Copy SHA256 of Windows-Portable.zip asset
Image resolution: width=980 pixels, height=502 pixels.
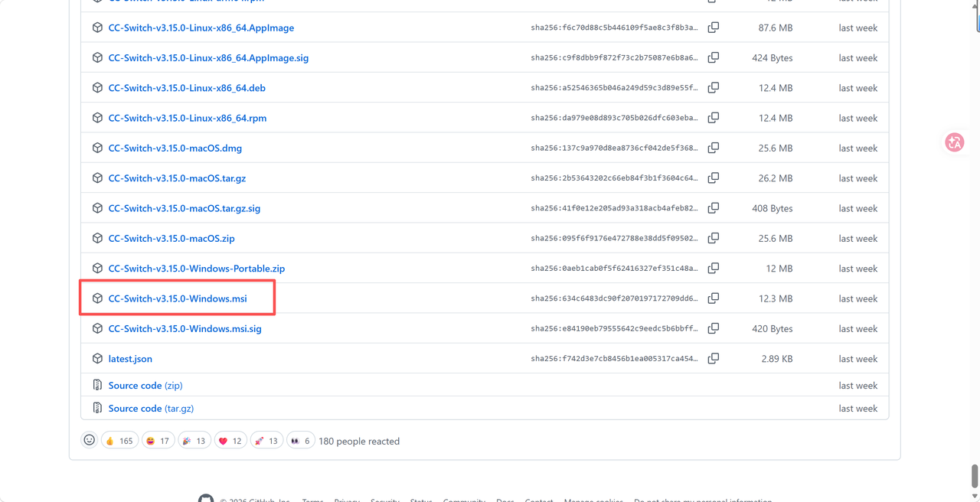coord(713,269)
